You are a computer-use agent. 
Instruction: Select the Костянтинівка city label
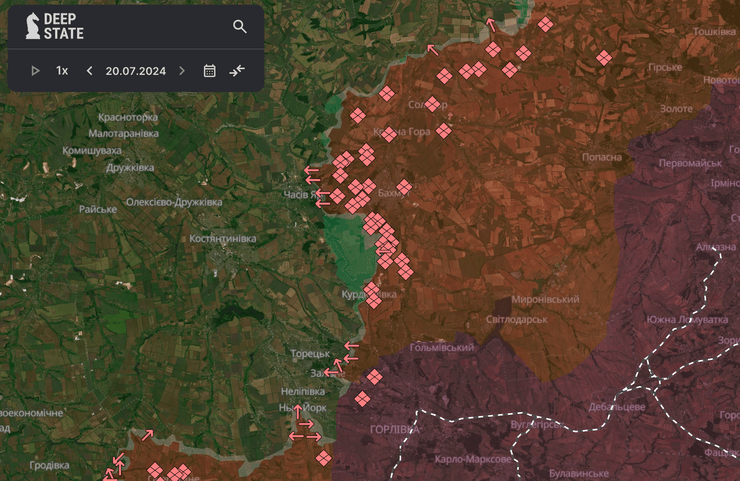tap(223, 238)
